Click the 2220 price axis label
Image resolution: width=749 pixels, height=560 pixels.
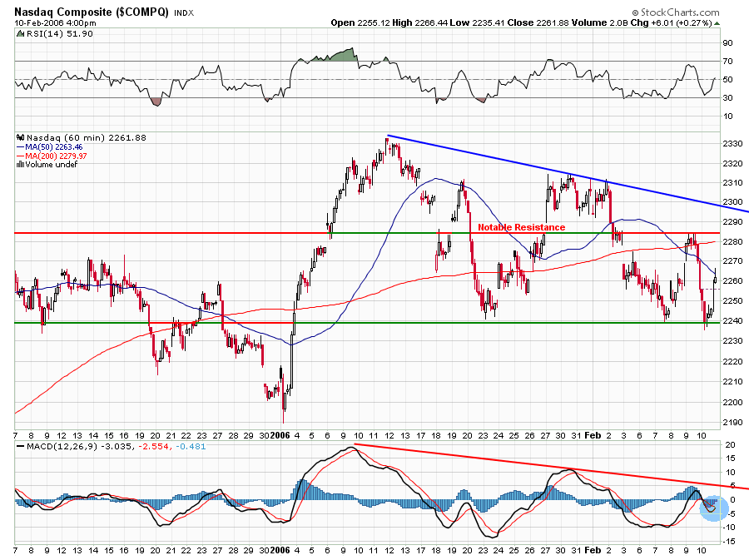(x=732, y=361)
